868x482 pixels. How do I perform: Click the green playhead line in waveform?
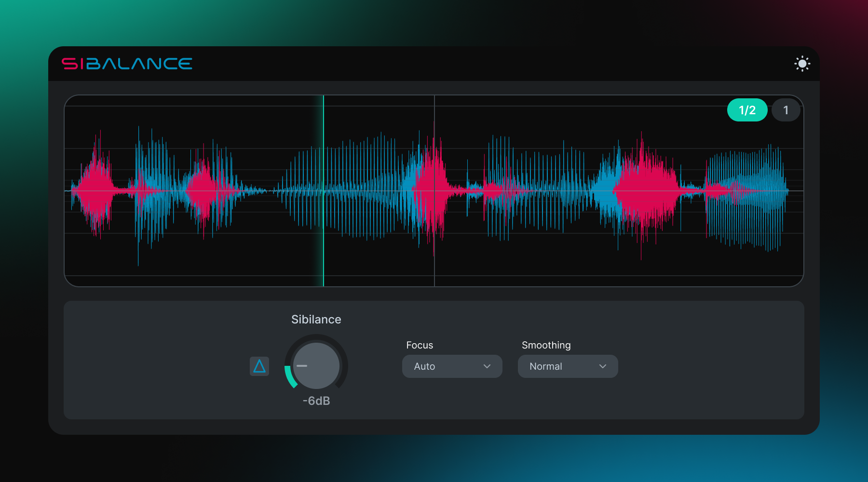pos(324,191)
